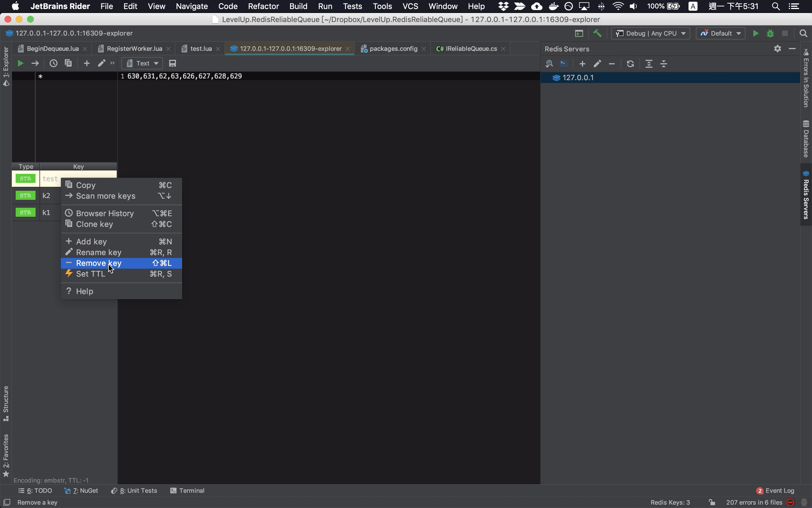Screen dimensions: 812x508
Task: Open the Event Log
Action: coord(775,491)
